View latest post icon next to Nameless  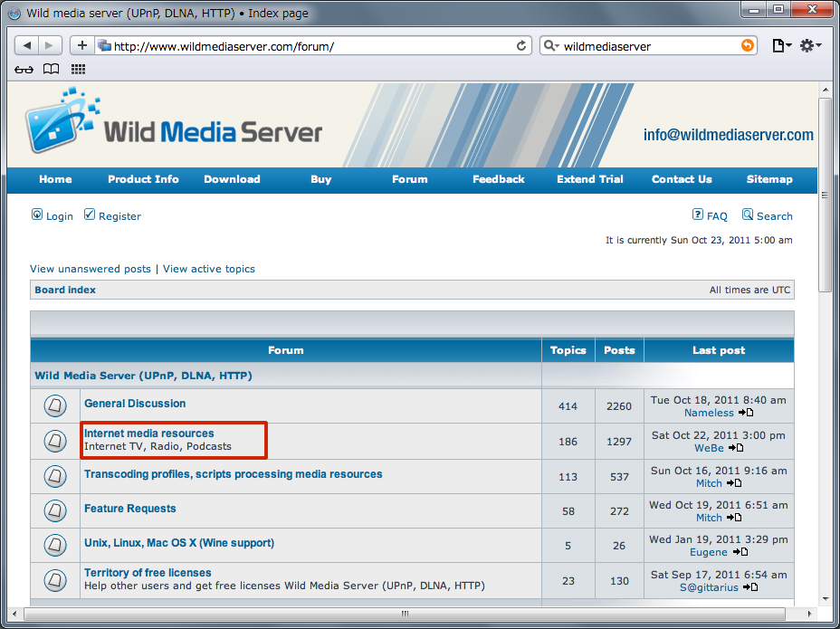coord(746,413)
